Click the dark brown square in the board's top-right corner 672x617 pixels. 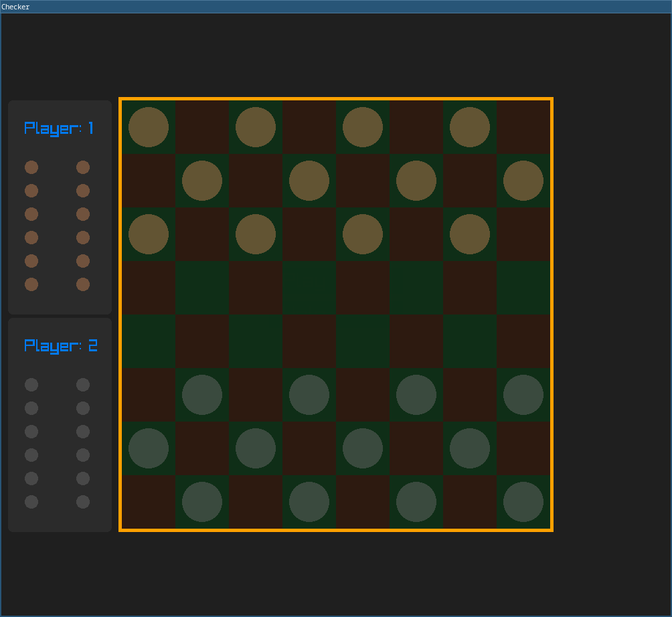(523, 127)
